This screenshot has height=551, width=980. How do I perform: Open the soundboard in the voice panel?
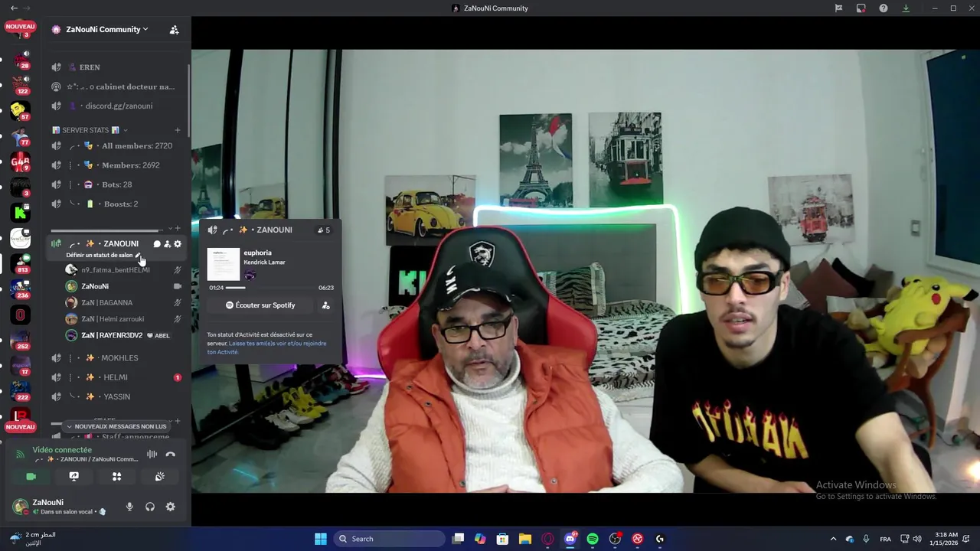click(159, 476)
